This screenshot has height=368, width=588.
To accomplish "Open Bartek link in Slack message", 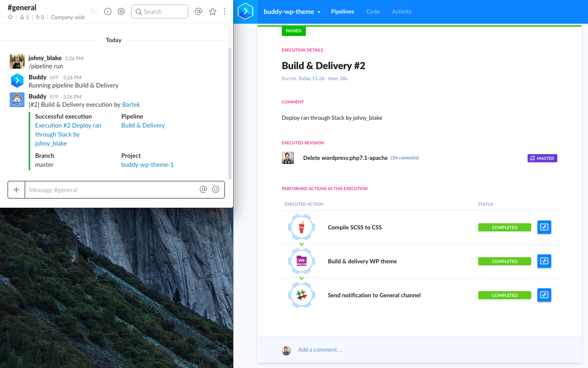I will click(131, 104).
